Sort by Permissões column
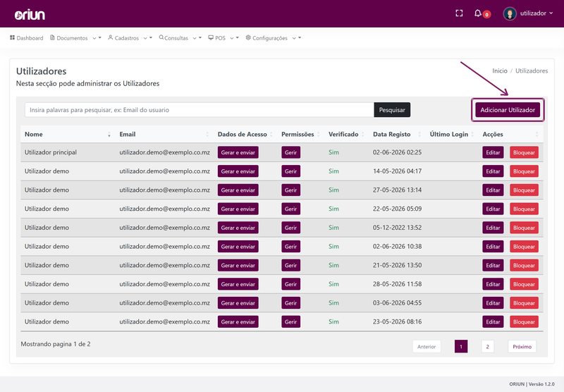564x392 pixels. pyautogui.click(x=301, y=134)
